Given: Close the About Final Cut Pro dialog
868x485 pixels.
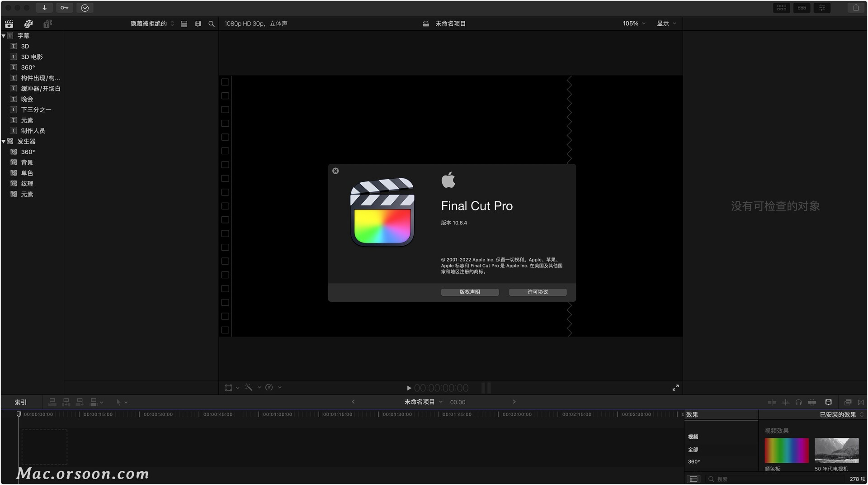Looking at the screenshot, I should pos(335,171).
